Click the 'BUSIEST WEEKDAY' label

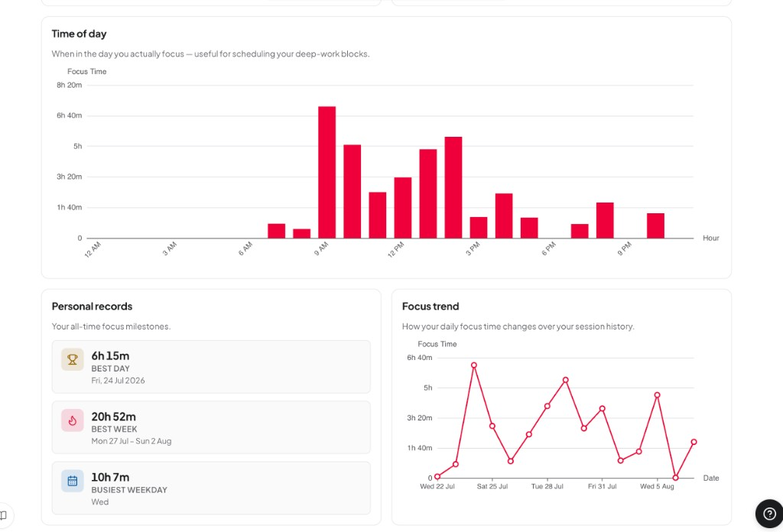click(128, 490)
